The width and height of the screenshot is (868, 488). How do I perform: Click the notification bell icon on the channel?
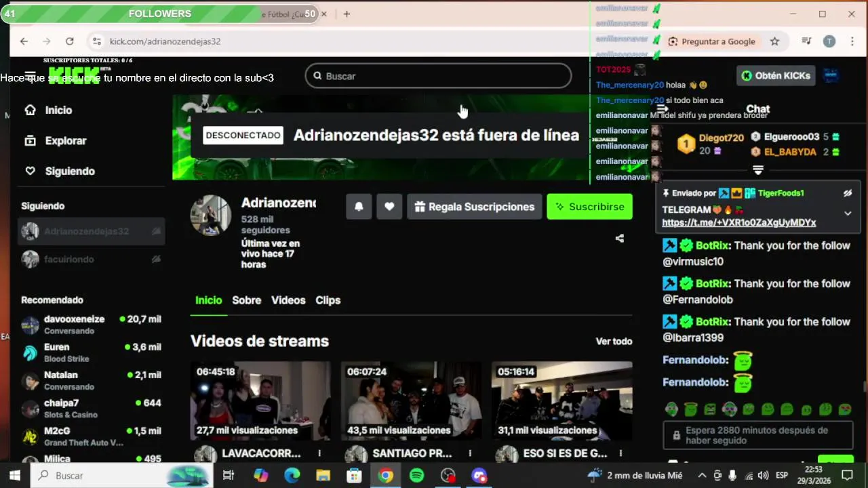pyautogui.click(x=359, y=207)
